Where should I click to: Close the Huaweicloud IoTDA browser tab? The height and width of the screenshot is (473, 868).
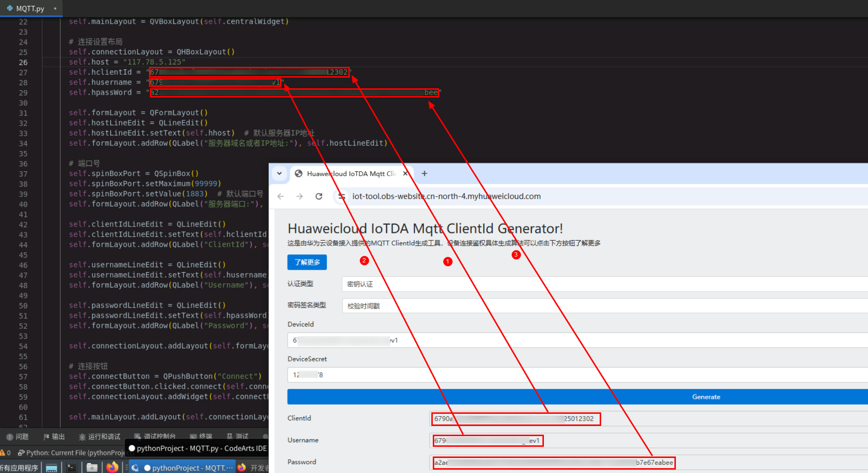[x=406, y=174]
